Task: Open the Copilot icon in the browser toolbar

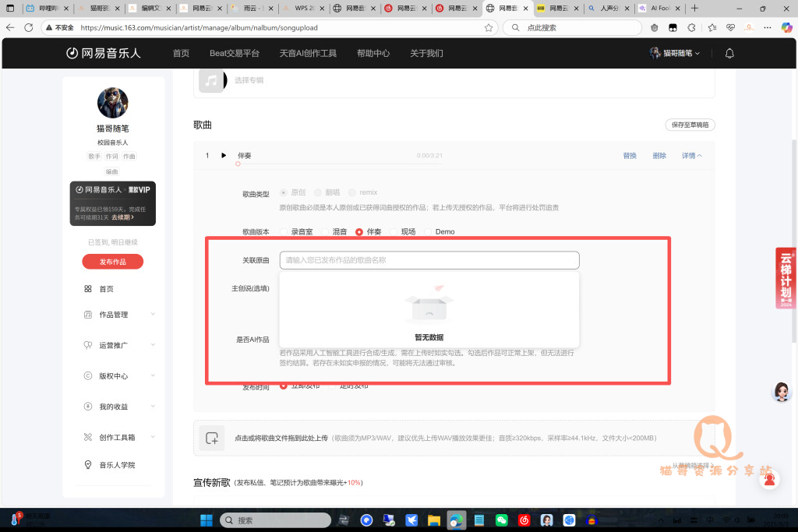Action: (786, 27)
